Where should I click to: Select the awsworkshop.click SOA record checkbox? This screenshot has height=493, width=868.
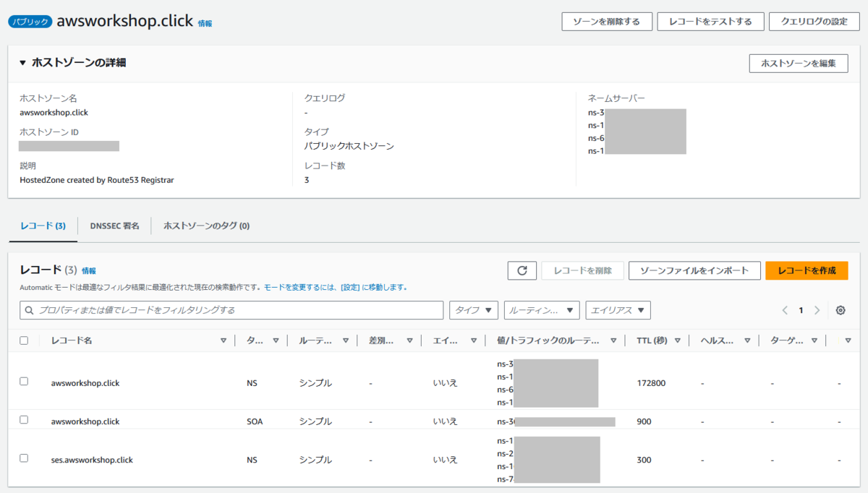point(24,419)
